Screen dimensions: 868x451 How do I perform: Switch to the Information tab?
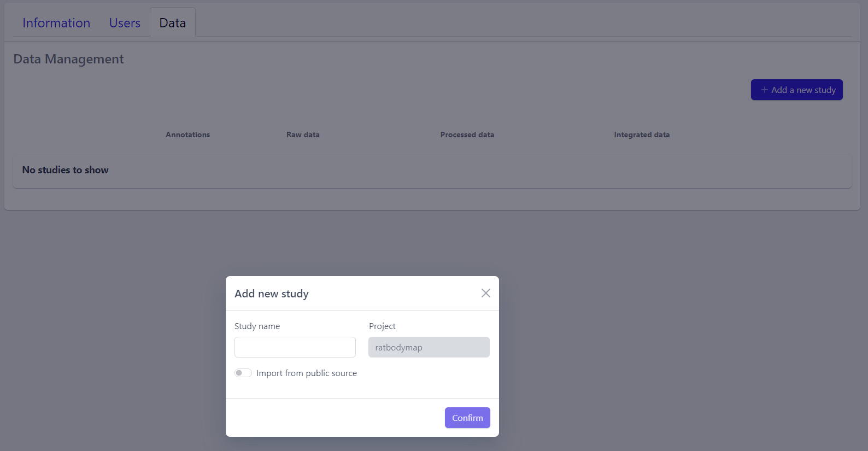pos(56,23)
